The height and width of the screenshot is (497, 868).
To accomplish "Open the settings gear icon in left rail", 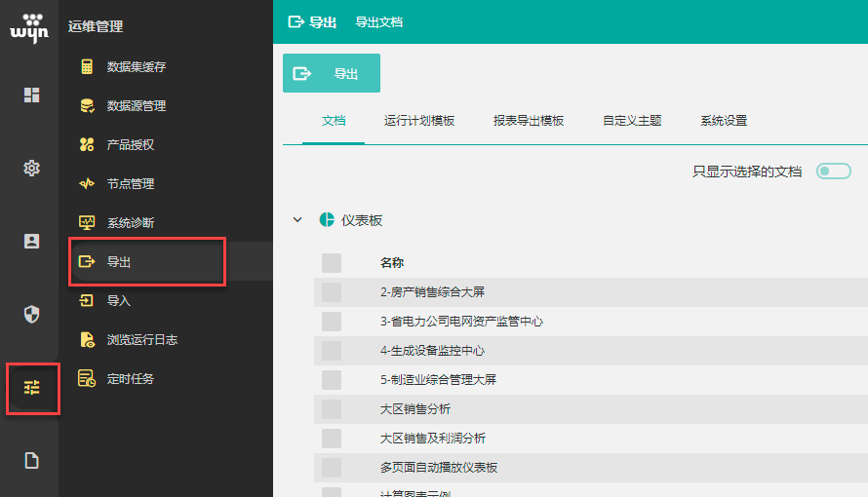I will [31, 168].
